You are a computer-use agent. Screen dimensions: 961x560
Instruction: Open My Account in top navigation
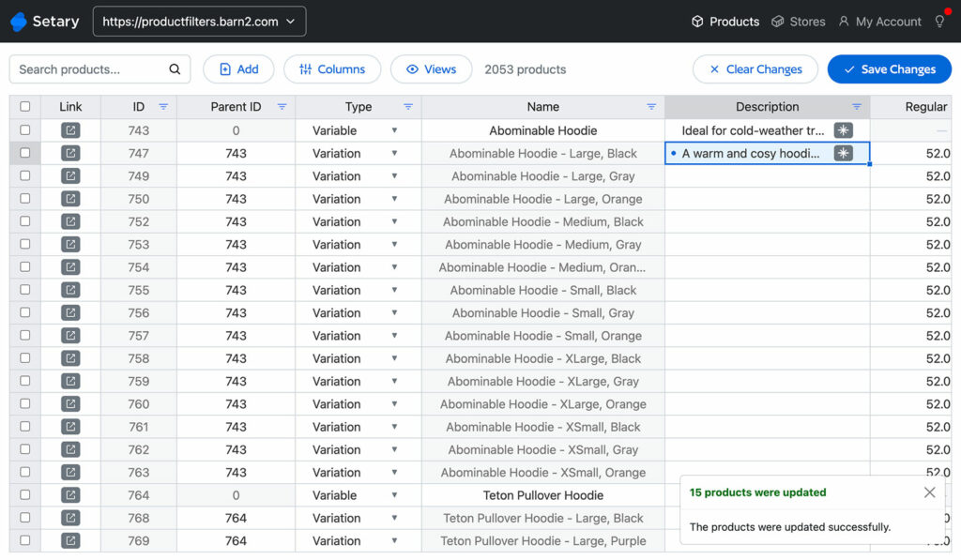tap(879, 22)
